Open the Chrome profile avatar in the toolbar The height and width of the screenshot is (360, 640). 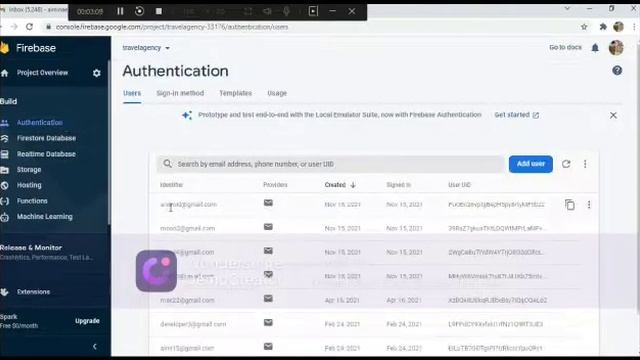click(x=618, y=27)
